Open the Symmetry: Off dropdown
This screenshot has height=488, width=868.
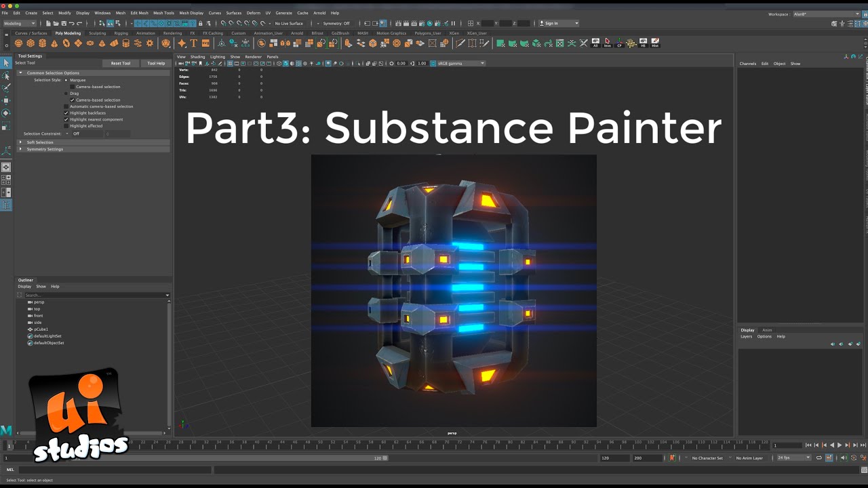click(x=337, y=24)
